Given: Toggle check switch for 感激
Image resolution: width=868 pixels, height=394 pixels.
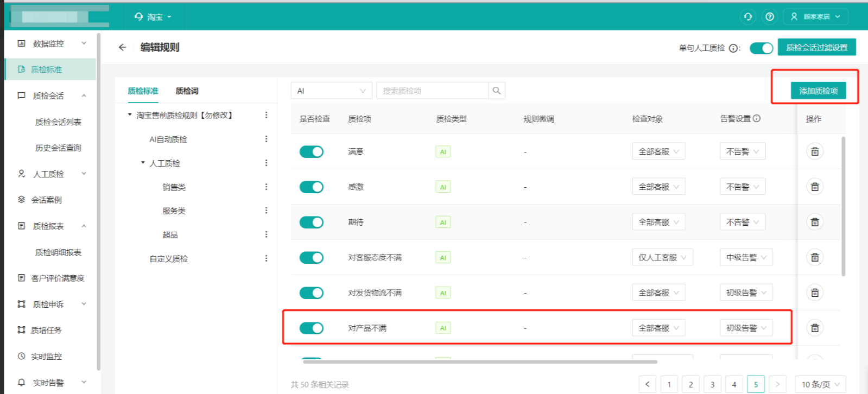Looking at the screenshot, I should tap(312, 187).
